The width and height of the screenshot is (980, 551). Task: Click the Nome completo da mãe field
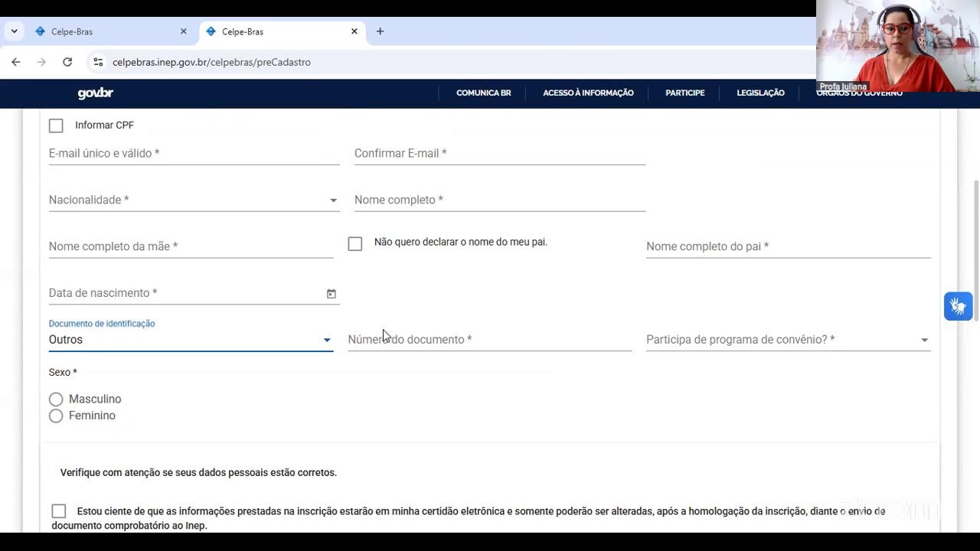191,246
